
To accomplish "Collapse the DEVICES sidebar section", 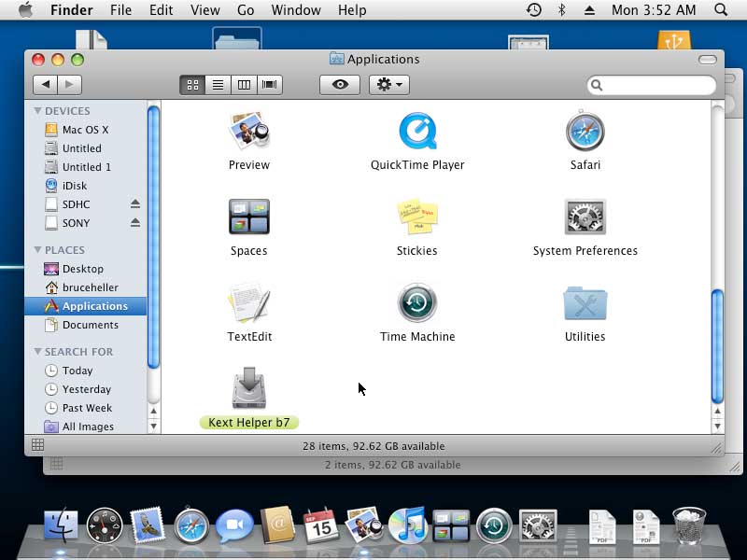I will tap(37, 110).
